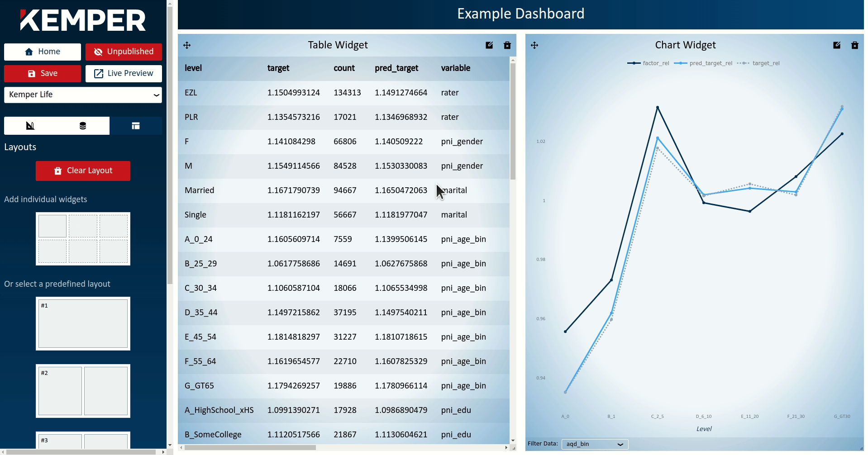
Task: Delete the Table Widget using its trash icon
Action: pyautogui.click(x=507, y=45)
